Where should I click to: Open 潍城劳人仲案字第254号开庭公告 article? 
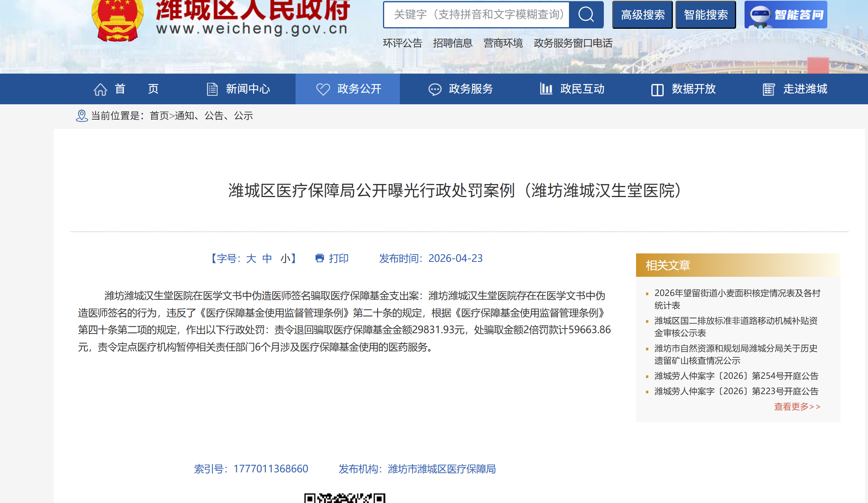point(736,376)
